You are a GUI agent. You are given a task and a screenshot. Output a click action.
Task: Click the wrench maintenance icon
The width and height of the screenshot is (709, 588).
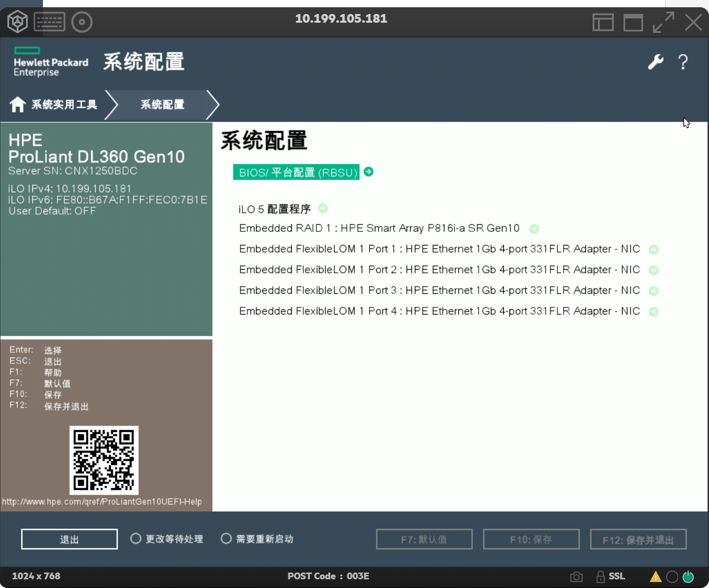pyautogui.click(x=655, y=62)
